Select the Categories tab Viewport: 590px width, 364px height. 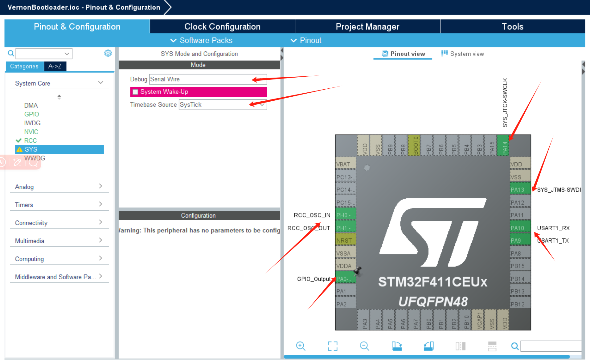click(x=24, y=66)
